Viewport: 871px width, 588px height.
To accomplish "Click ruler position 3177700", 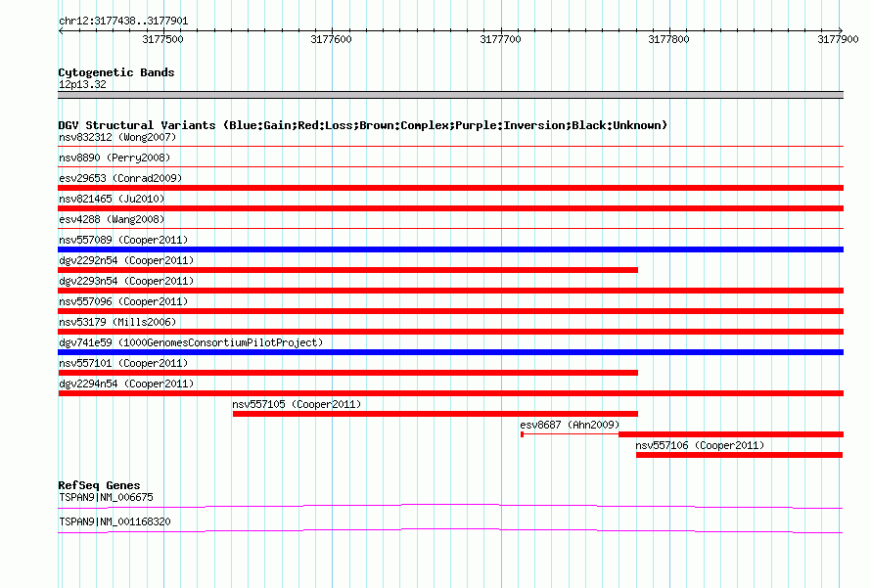I will coord(500,39).
